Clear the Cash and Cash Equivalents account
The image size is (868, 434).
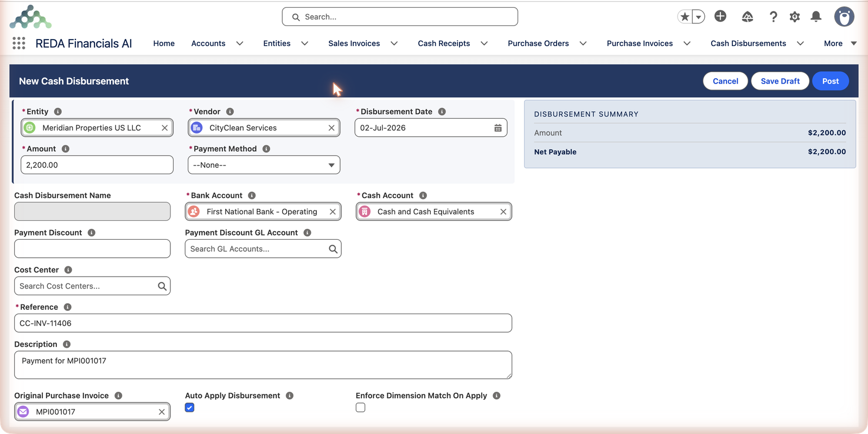pyautogui.click(x=503, y=212)
